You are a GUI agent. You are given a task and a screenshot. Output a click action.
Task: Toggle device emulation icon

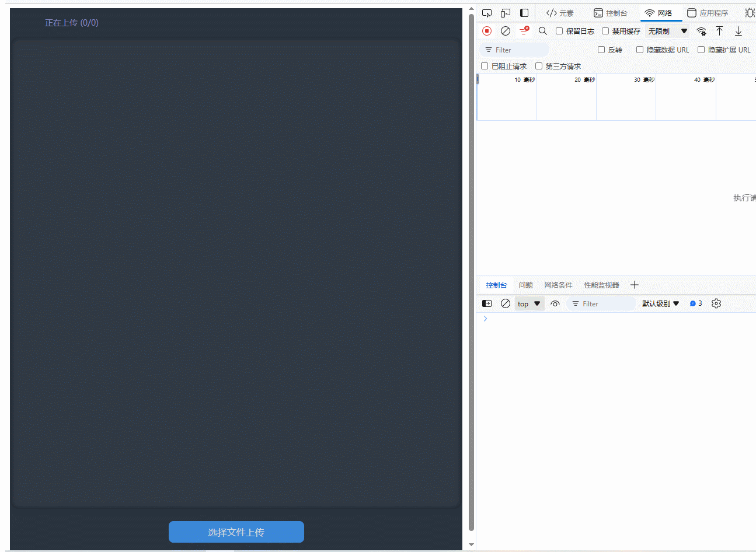(506, 13)
